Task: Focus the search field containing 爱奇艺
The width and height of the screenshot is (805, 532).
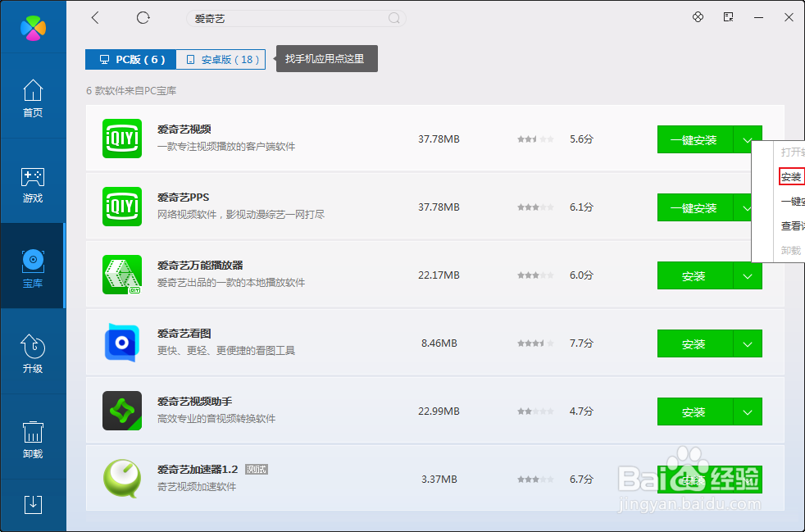Action: coord(296,19)
